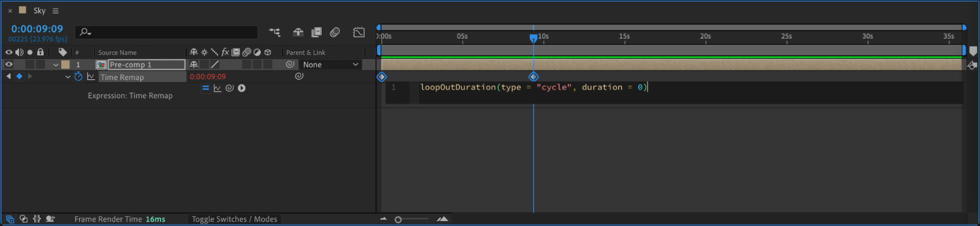Open the Composition Mini-Flowchart
Viewport: 980px width, 226px height.
(x=275, y=32)
